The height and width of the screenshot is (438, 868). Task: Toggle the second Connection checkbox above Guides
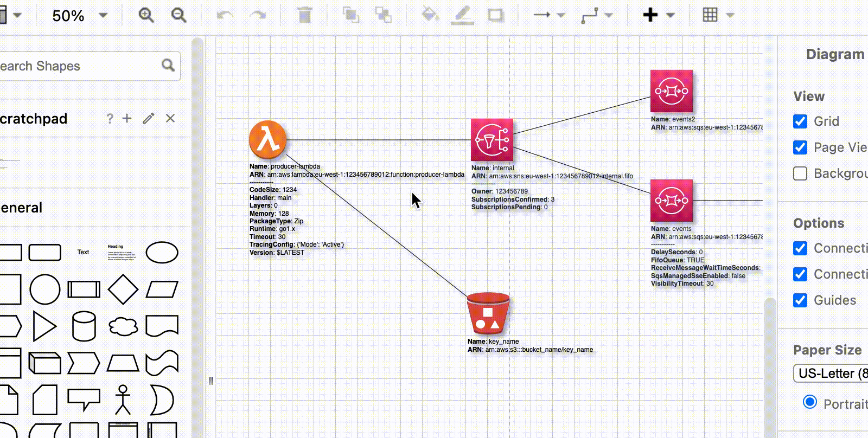[x=800, y=274]
